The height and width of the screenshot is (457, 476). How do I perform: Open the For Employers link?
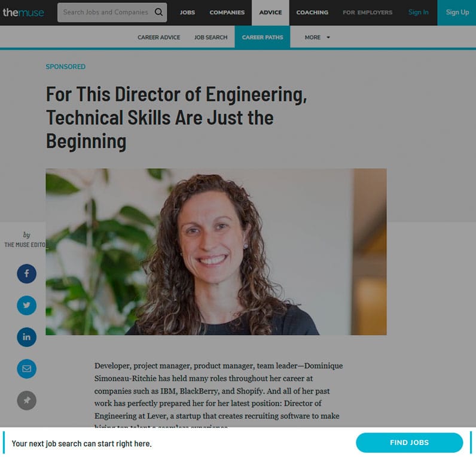367,13
